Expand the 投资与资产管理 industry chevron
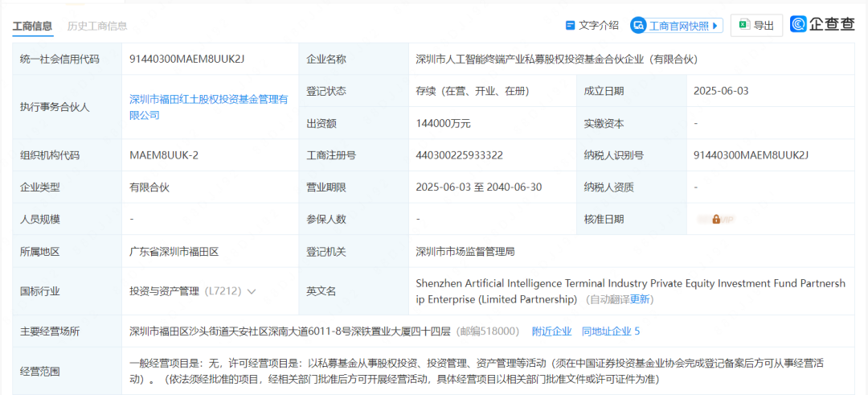 tap(252, 291)
